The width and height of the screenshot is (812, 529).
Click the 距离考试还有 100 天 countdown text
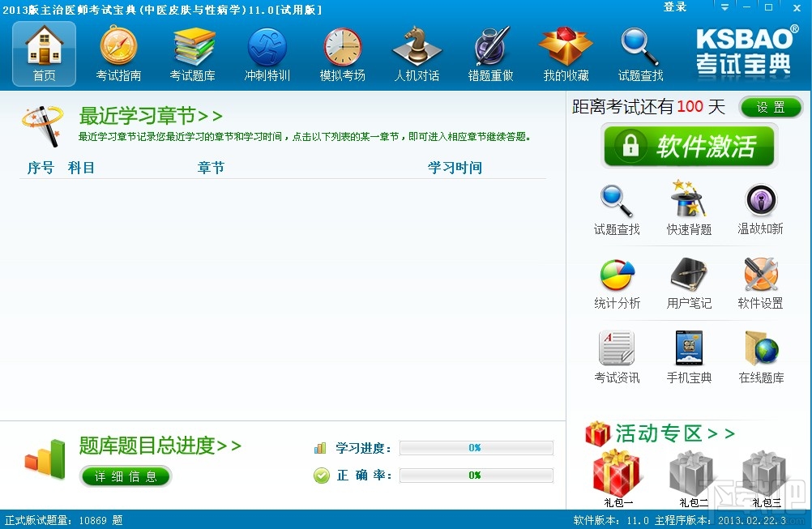point(648,107)
